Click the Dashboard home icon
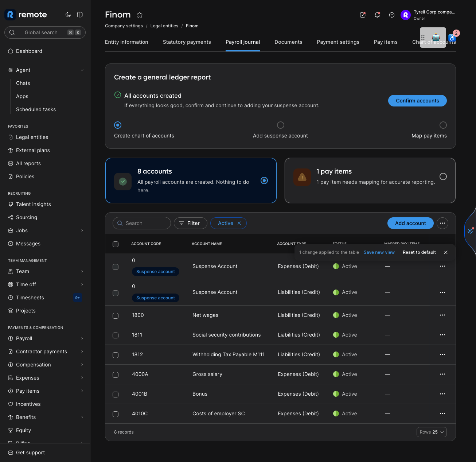 (x=11, y=51)
